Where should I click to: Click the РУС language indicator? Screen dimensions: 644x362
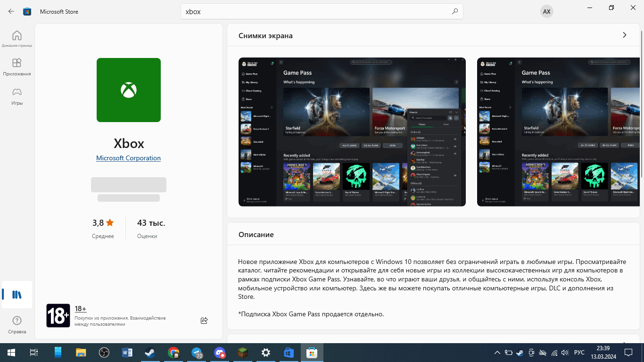click(x=579, y=353)
